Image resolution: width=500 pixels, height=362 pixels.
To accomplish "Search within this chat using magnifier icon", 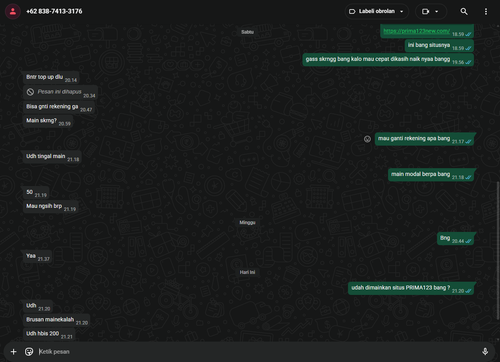I will pyautogui.click(x=464, y=12).
